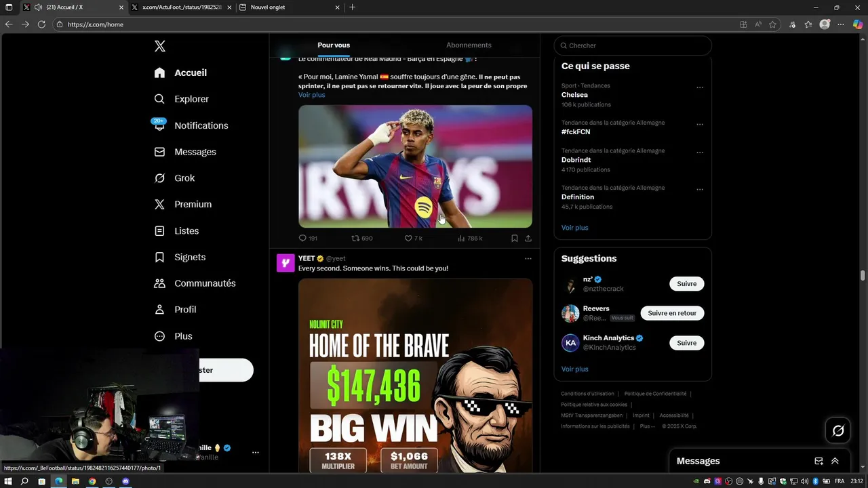Open Signets bookmarks from the sidebar
Image resolution: width=868 pixels, height=488 pixels.
click(179, 257)
